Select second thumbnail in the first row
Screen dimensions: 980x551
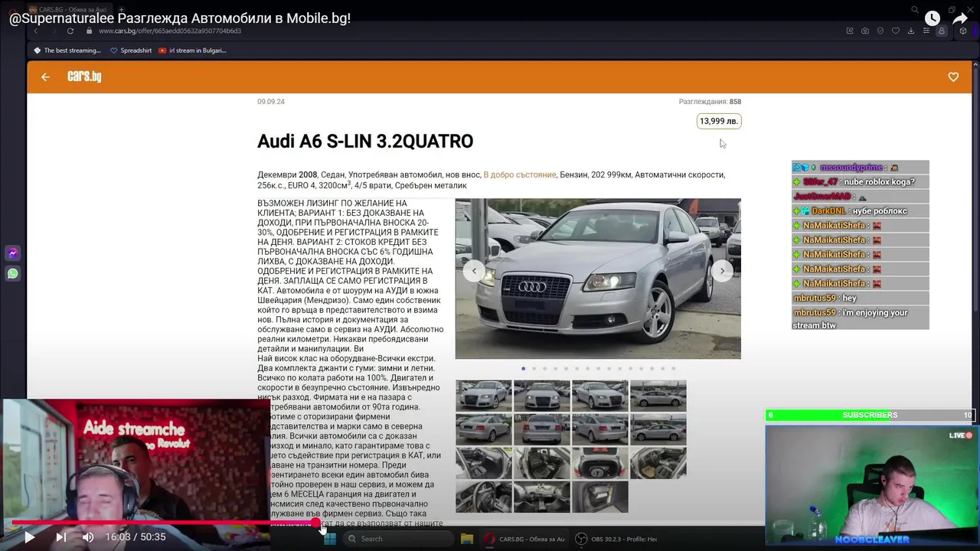click(542, 396)
